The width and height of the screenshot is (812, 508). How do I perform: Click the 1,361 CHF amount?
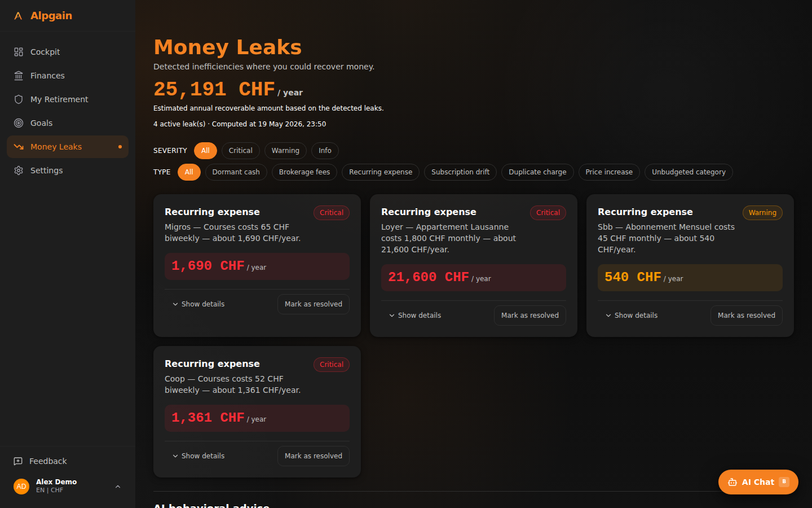point(208,418)
